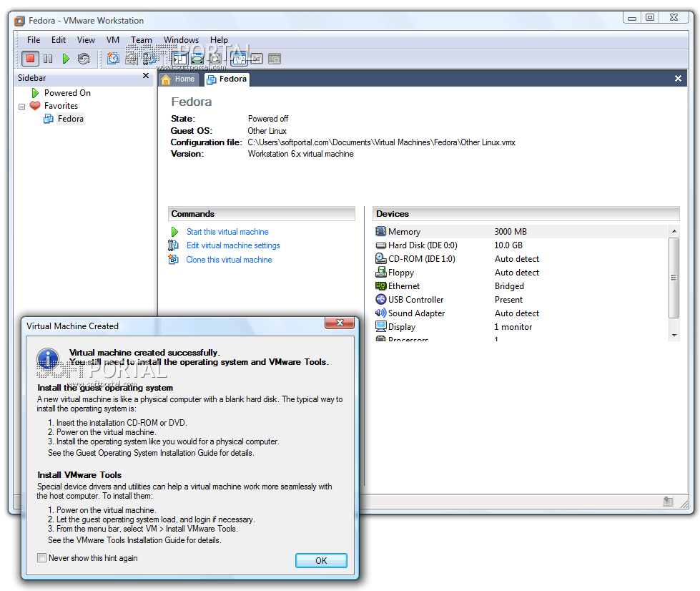
Task: Switch to the Home tab
Action: tap(179, 79)
